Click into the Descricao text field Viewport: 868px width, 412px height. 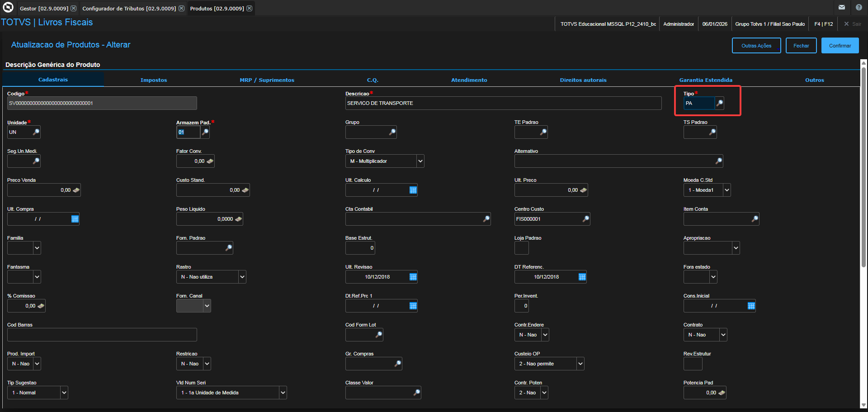(503, 103)
